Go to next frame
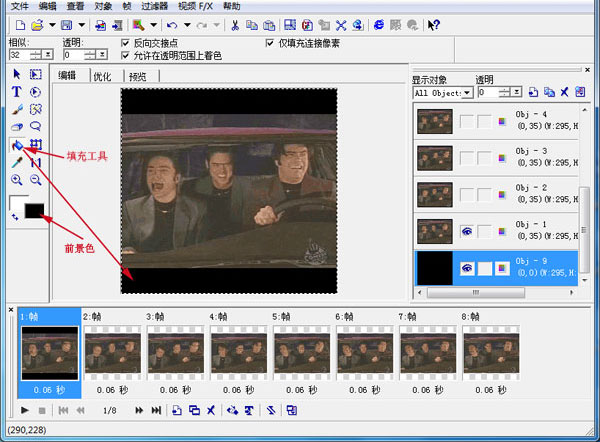 [x=139, y=410]
